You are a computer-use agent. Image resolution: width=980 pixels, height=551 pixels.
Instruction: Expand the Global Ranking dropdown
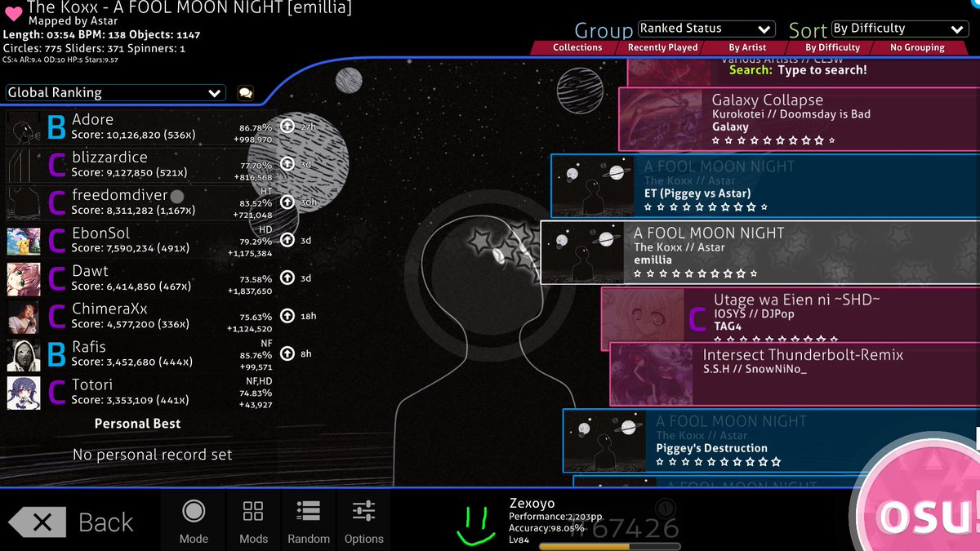[x=115, y=93]
